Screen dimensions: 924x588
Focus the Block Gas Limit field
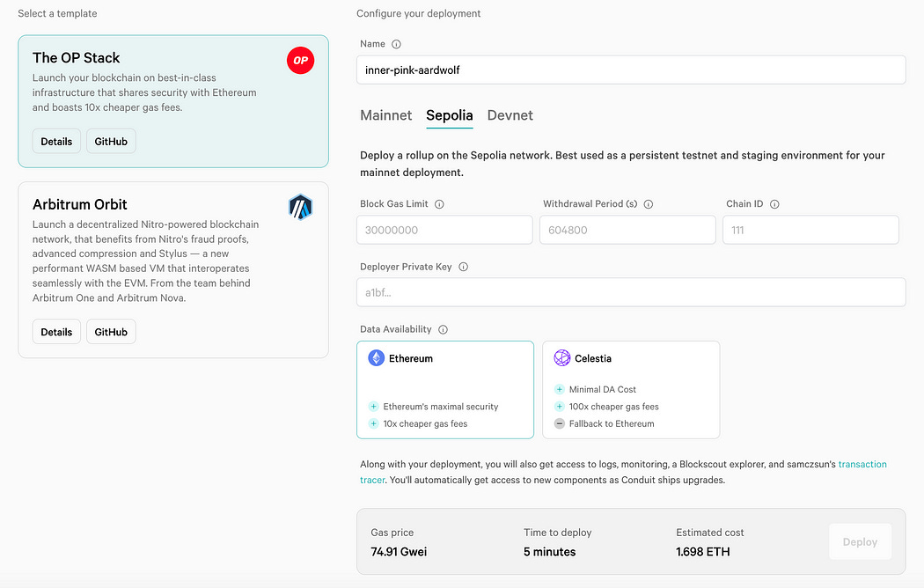(444, 230)
